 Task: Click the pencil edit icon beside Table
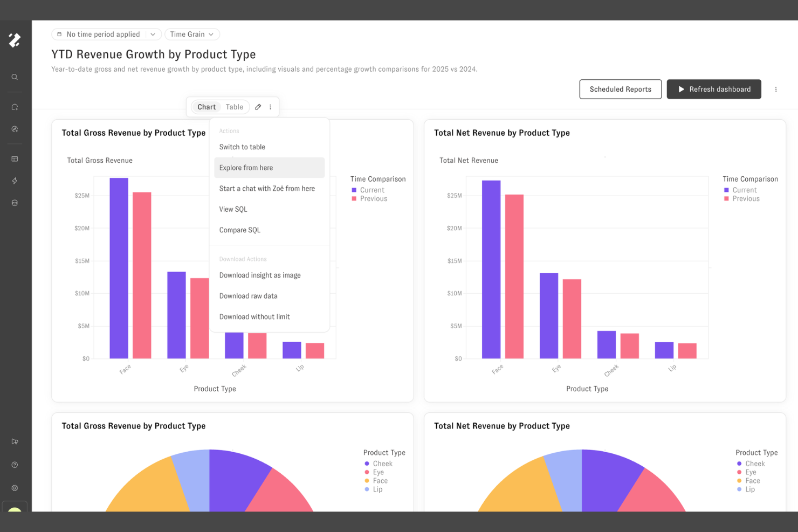[x=258, y=107]
